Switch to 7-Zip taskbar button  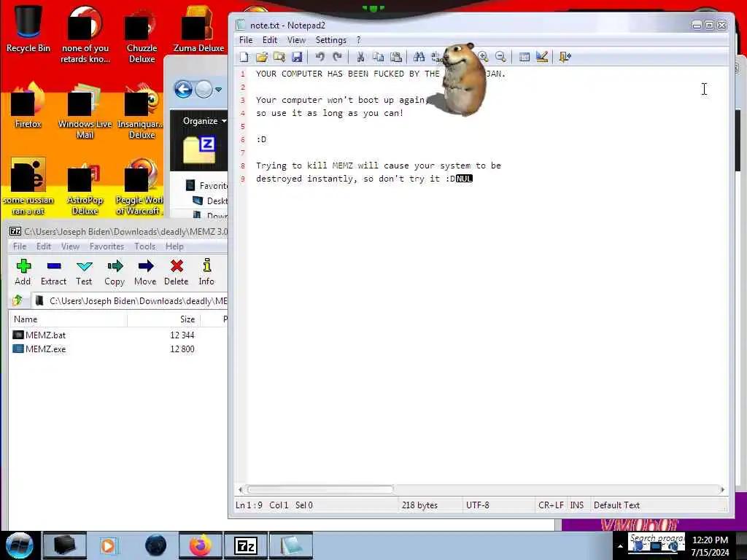pos(246,545)
